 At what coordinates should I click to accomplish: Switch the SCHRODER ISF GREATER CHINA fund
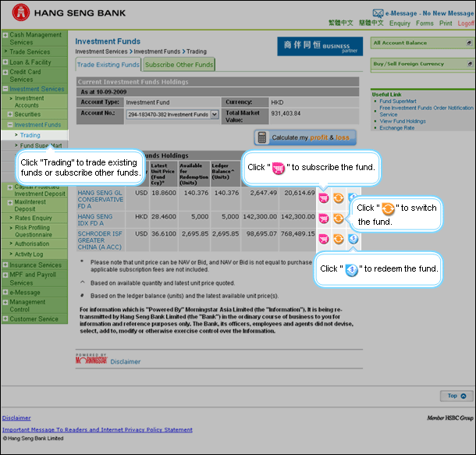point(338,239)
